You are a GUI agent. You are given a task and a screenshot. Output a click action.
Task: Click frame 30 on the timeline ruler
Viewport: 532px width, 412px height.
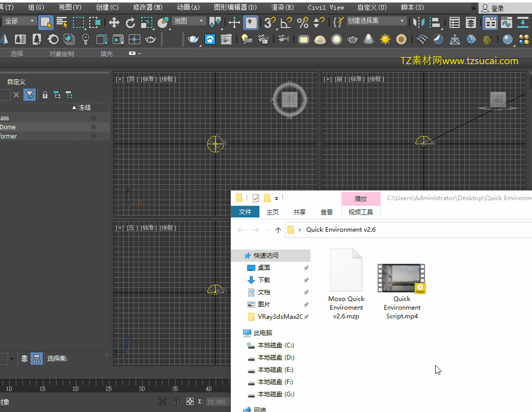(x=142, y=389)
